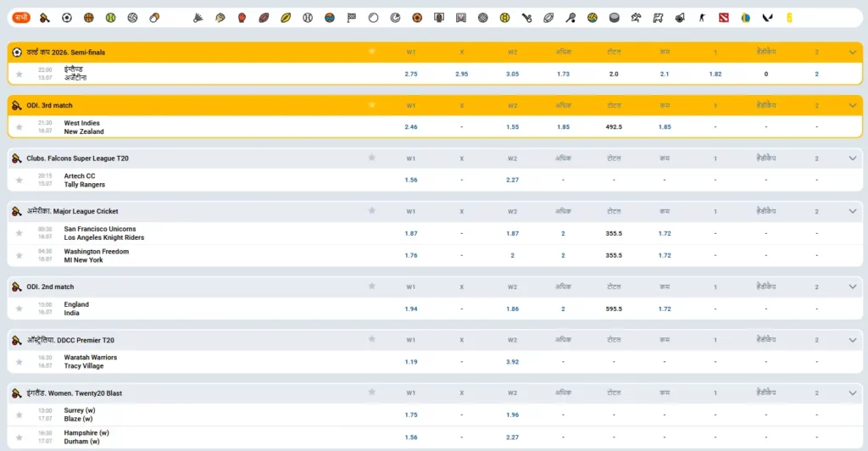Open Clubs Falcons Super League T20 header
This screenshot has height=451, width=868.
pyautogui.click(x=77, y=159)
